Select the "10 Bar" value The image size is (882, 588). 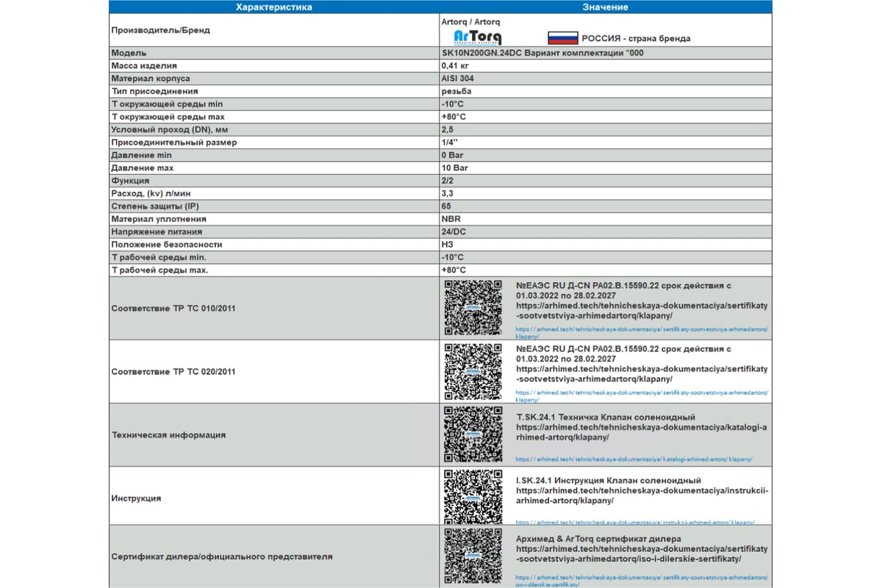[455, 168]
